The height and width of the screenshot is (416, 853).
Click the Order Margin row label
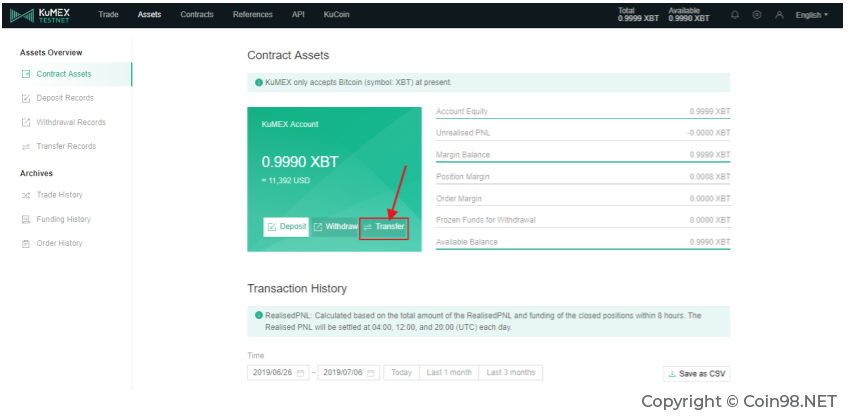tap(459, 198)
